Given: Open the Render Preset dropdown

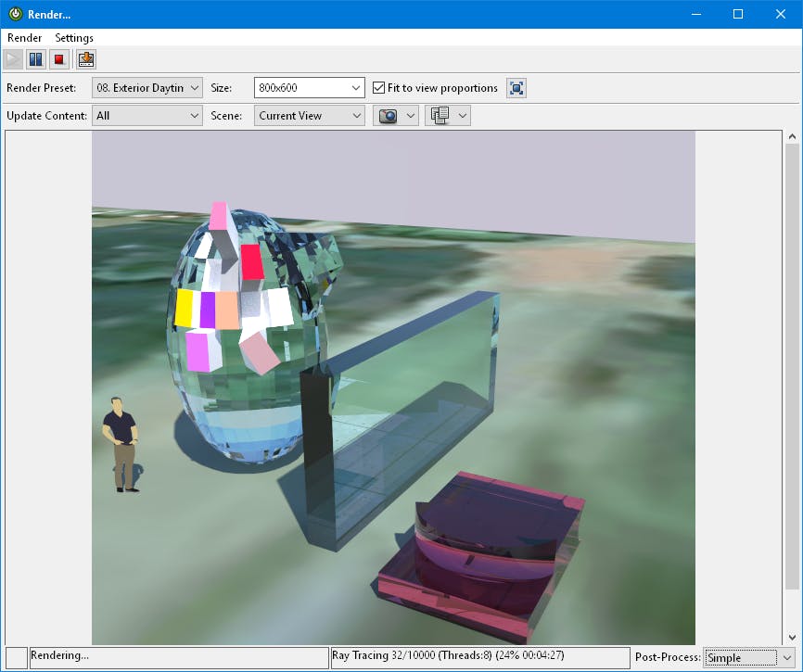Looking at the screenshot, I should [x=147, y=88].
